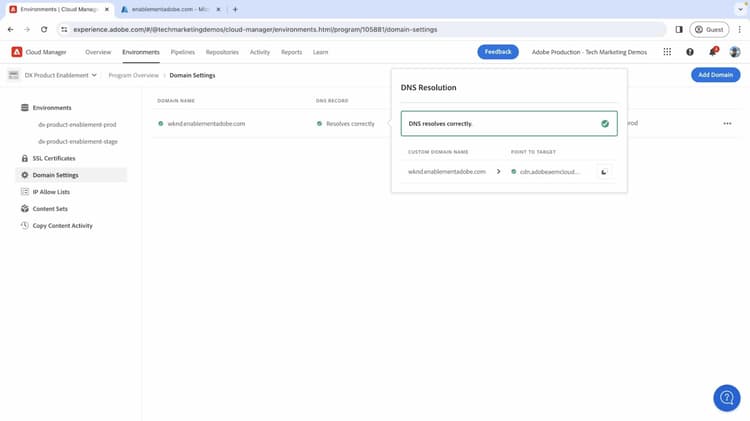750x421 pixels.
Task: Open the notifications bell
Action: click(x=713, y=52)
